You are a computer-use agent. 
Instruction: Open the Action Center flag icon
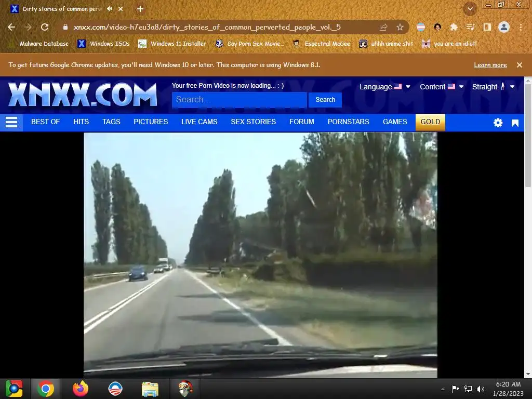pos(455,389)
